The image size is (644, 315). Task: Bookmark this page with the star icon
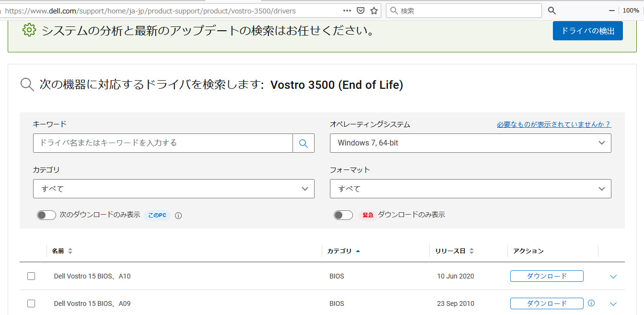[x=374, y=11]
